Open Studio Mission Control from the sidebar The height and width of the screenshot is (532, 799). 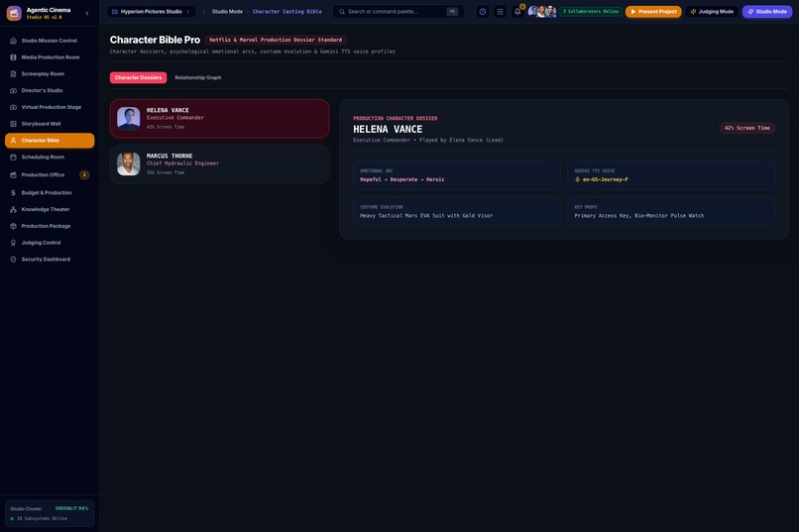50,41
